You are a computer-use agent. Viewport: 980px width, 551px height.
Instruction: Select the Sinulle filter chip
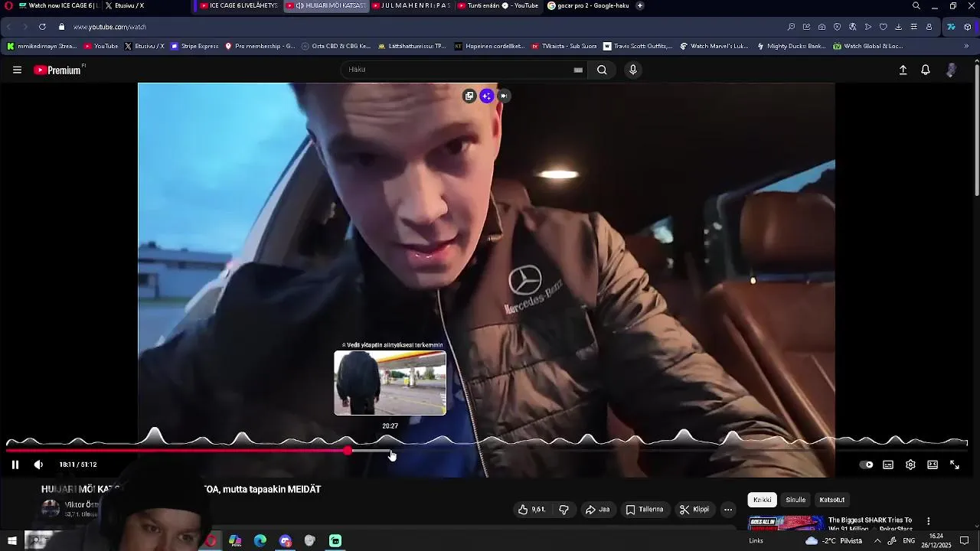[x=795, y=500]
